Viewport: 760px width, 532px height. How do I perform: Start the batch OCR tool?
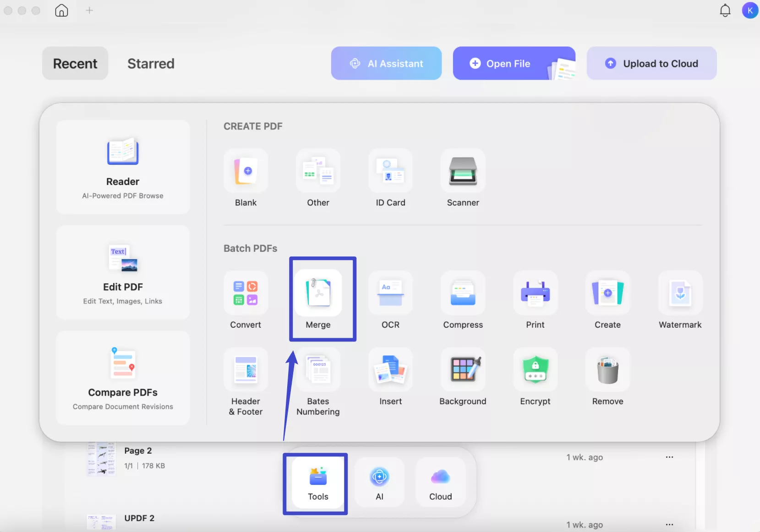click(391, 293)
